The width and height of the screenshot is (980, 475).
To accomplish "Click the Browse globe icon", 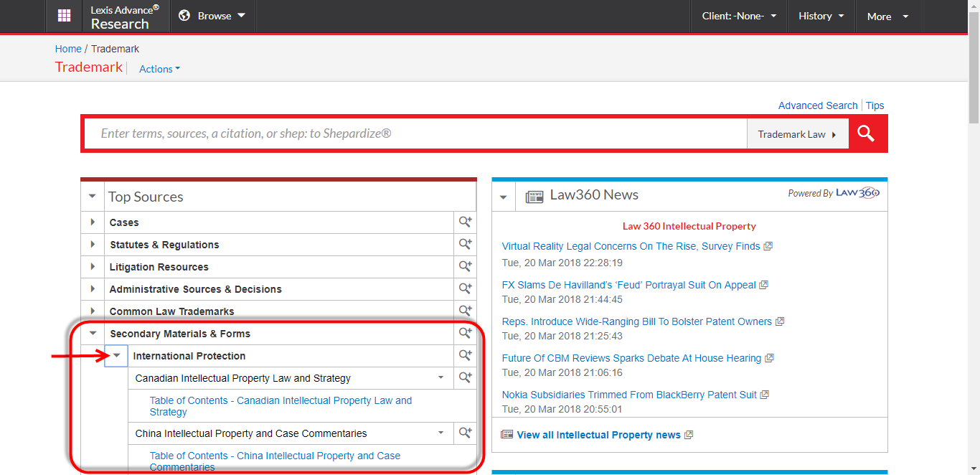I will click(x=184, y=16).
